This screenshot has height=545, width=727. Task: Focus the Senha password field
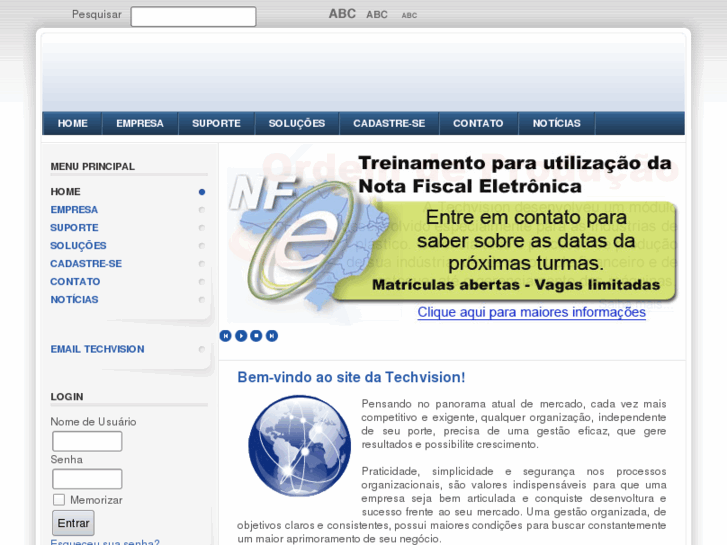coord(87,479)
